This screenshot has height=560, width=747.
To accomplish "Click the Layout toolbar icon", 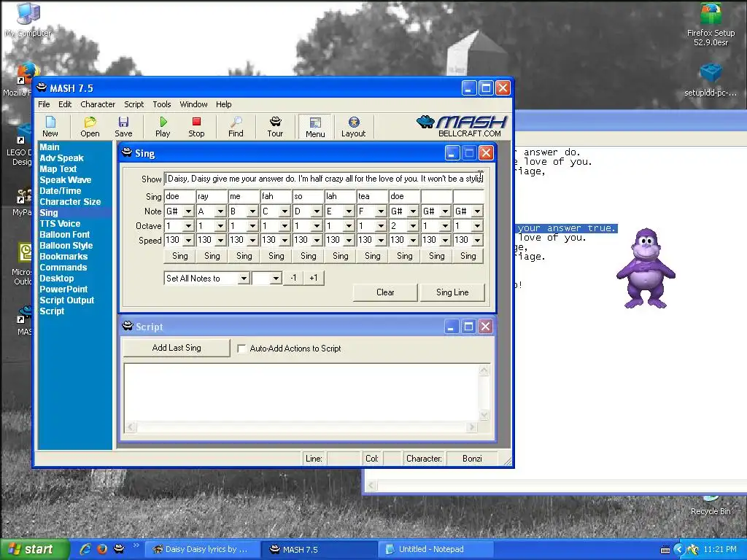I will (354, 126).
